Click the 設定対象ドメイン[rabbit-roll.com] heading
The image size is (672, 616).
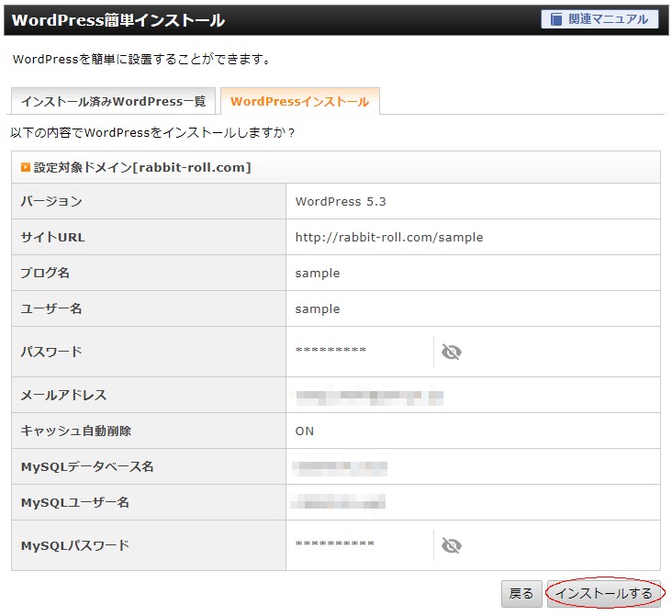(142, 167)
